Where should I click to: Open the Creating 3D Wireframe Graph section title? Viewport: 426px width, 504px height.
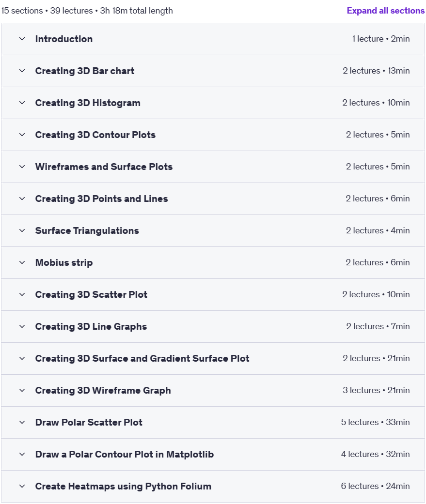coord(103,391)
